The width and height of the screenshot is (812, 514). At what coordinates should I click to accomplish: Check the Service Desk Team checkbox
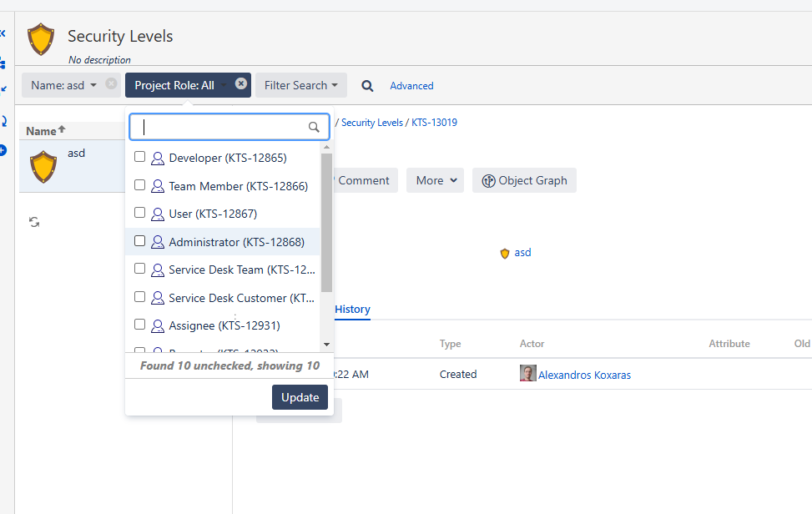pos(140,269)
